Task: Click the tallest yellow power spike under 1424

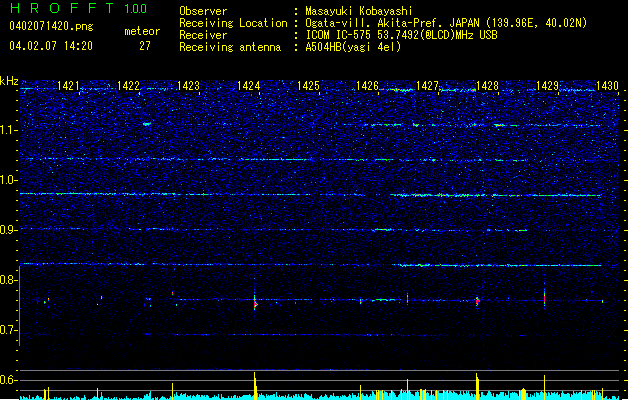Action: tap(255, 386)
